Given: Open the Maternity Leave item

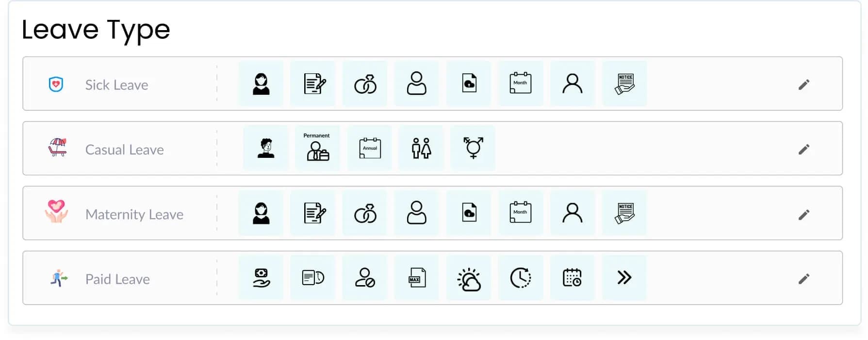Looking at the screenshot, I should [134, 214].
